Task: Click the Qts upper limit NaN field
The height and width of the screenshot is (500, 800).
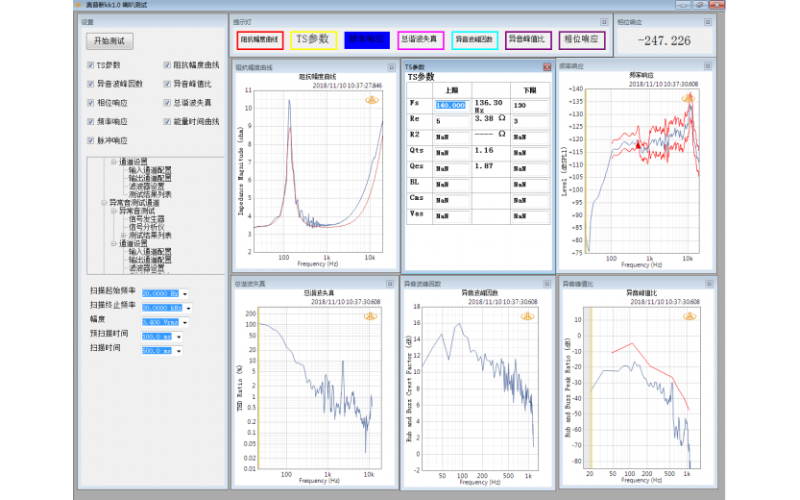Action: [452, 153]
